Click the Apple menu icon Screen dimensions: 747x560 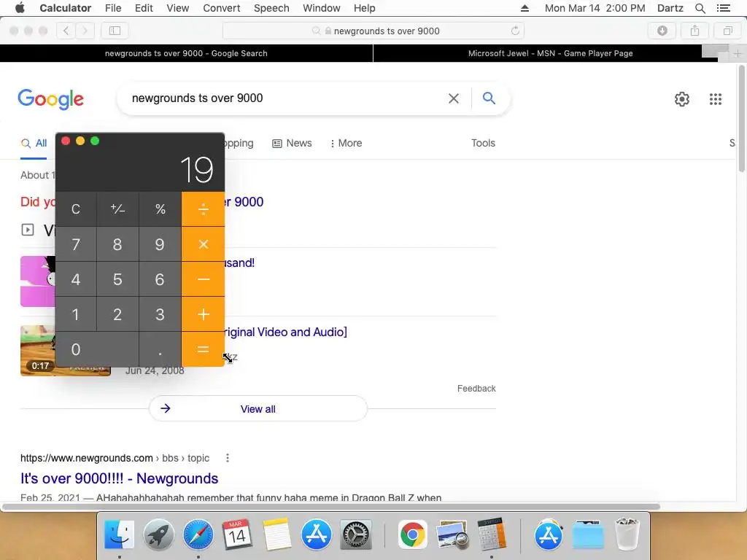[x=20, y=7]
